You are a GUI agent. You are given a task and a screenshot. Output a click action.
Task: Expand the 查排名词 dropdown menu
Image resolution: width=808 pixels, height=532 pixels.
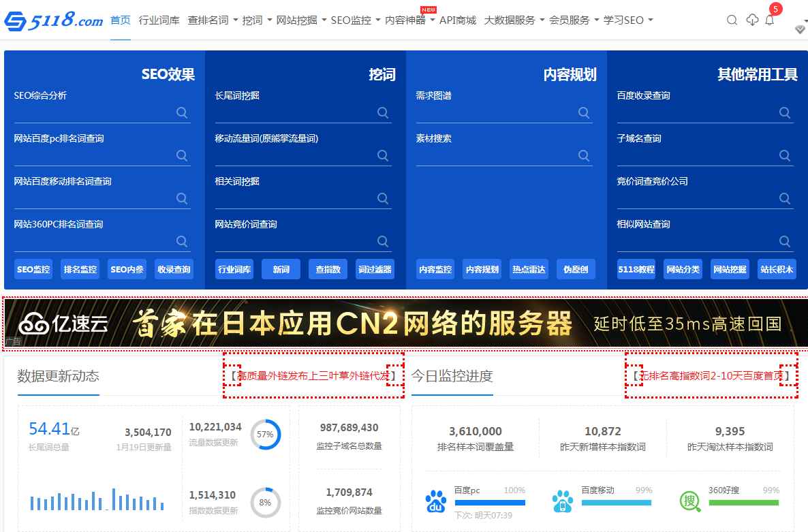pos(213,20)
